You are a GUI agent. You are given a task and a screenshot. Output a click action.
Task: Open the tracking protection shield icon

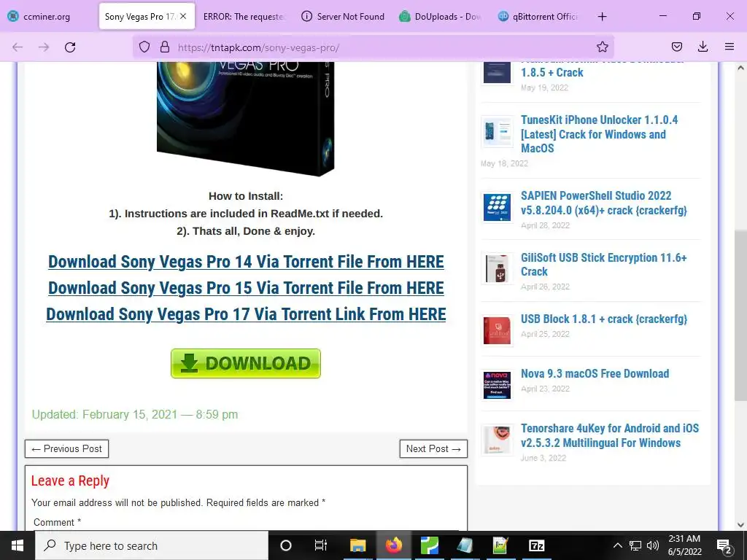click(x=144, y=47)
